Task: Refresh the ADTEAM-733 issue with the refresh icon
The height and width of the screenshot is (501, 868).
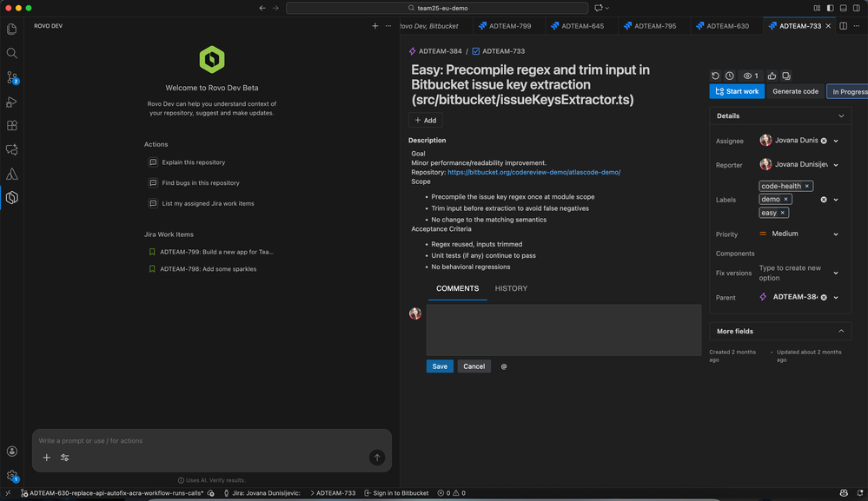Action: pyautogui.click(x=715, y=76)
